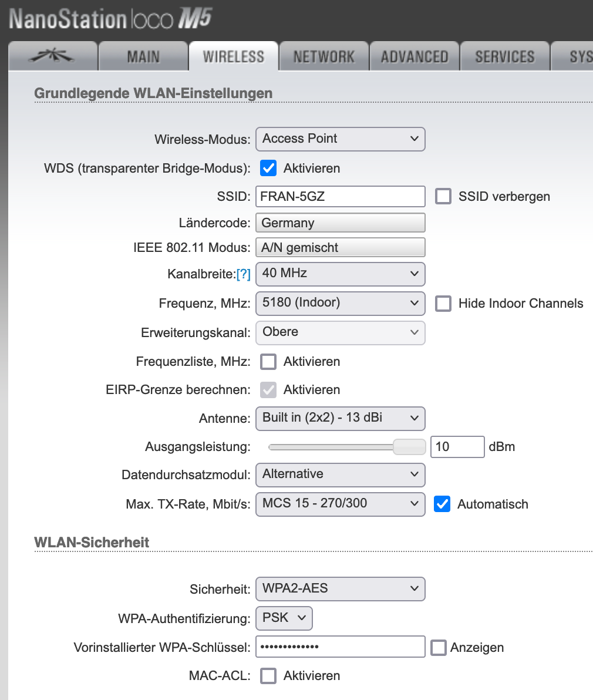Switch to the partially visible SYSTEM tab
Viewport: 593px width, 700px height.
pyautogui.click(x=572, y=56)
